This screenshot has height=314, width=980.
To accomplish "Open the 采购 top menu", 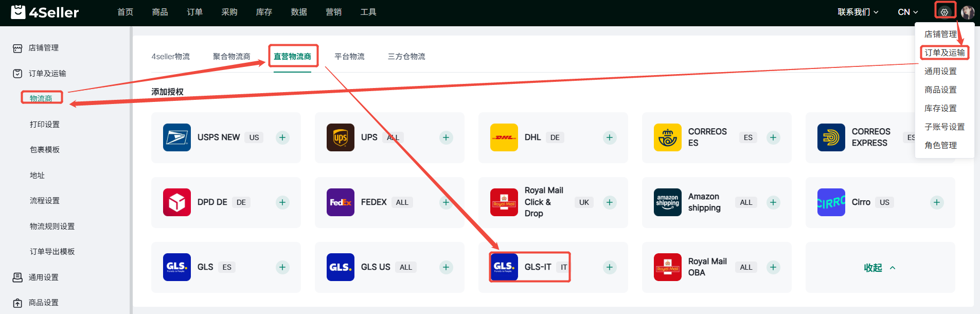I will click(229, 12).
